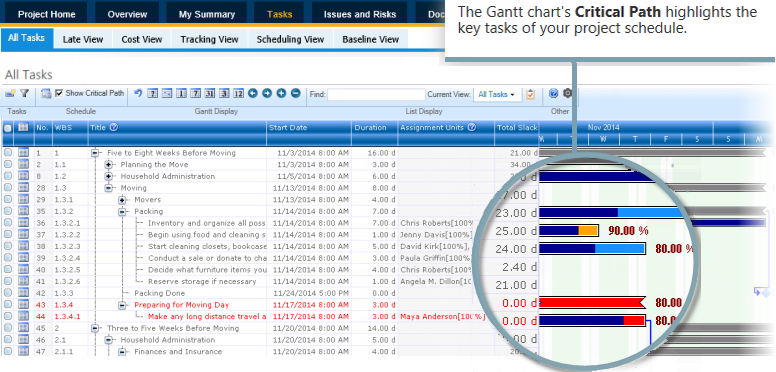Open Issues and Risks navigation item
Viewport: 776px width, 372px height.
point(360,14)
